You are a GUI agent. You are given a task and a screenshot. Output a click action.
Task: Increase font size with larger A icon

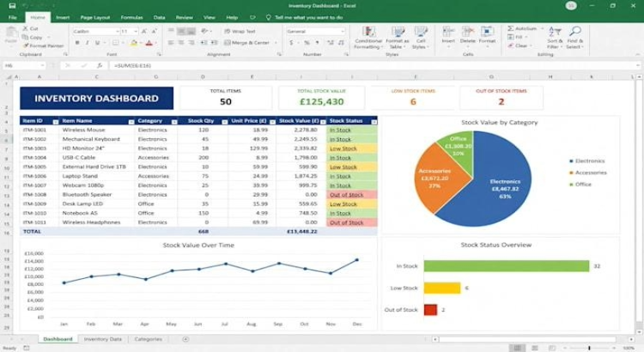coord(144,31)
